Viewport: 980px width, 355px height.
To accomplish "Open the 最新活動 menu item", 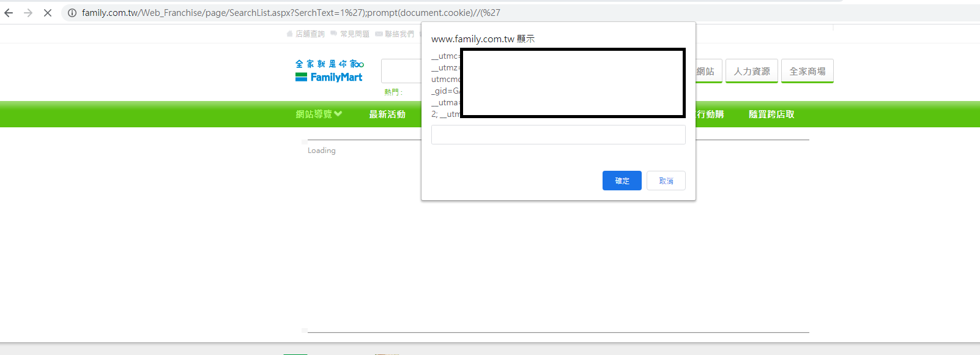I will (x=387, y=114).
